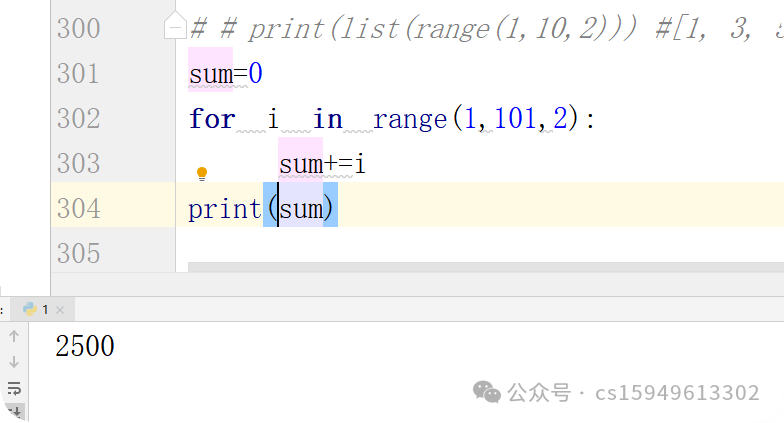The width and height of the screenshot is (784, 423).
Task: Click the 0 literal on line 301
Action: (x=255, y=74)
